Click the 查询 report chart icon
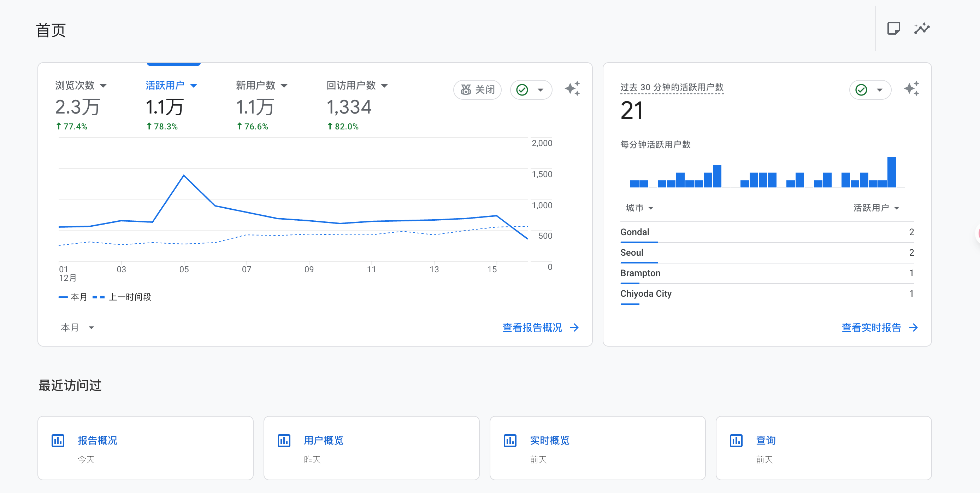The image size is (980, 493). 736,440
